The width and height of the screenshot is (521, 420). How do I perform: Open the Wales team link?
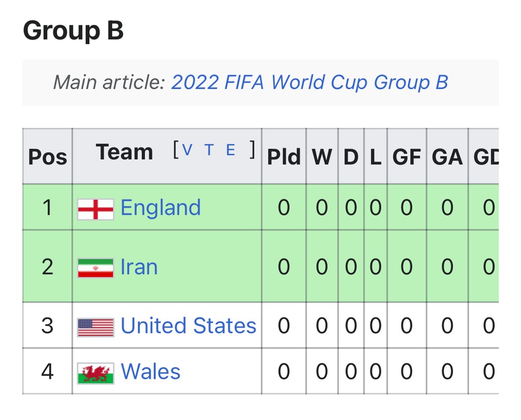point(151,371)
